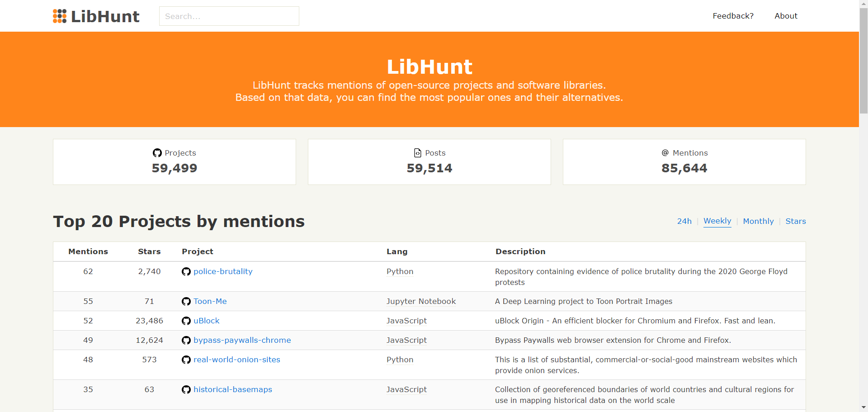Click the mentions value 49
Screen dimensions: 868x412
coord(88,340)
